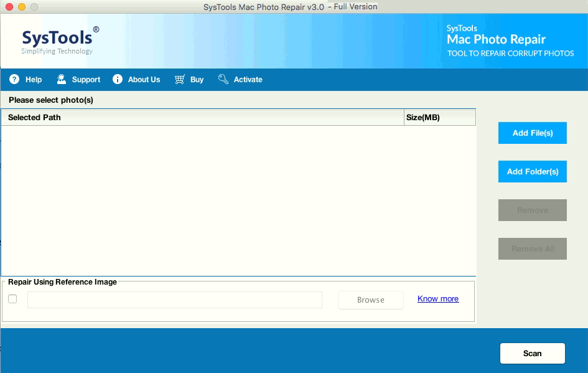The image size is (588, 373).
Task: Close the window with red button
Action: (9, 7)
